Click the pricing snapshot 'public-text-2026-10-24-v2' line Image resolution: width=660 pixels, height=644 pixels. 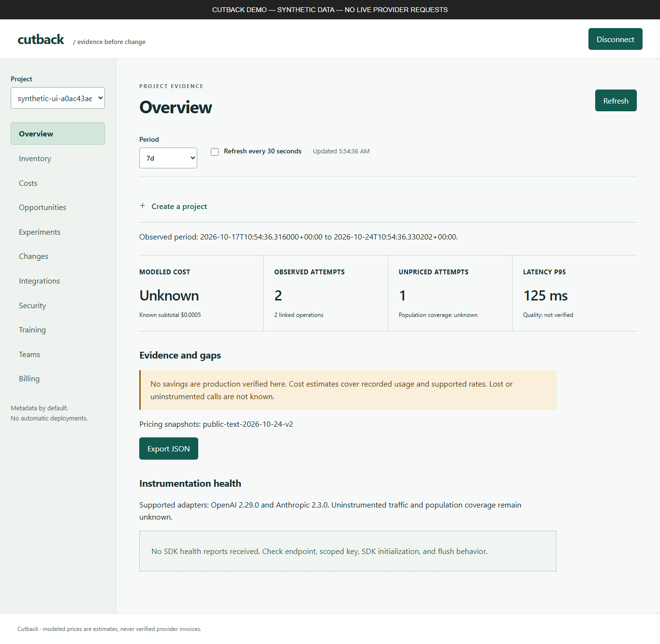click(x=216, y=424)
